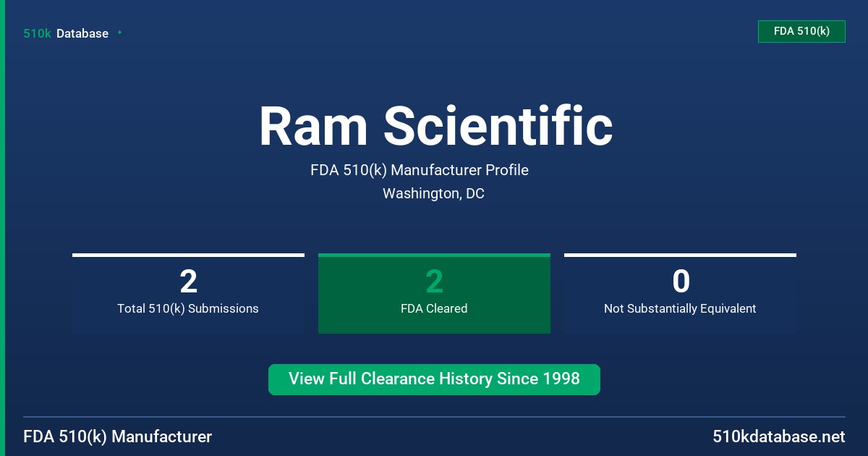Click the FDA 510(k) badge
The height and width of the screenshot is (456, 868).
point(801,31)
